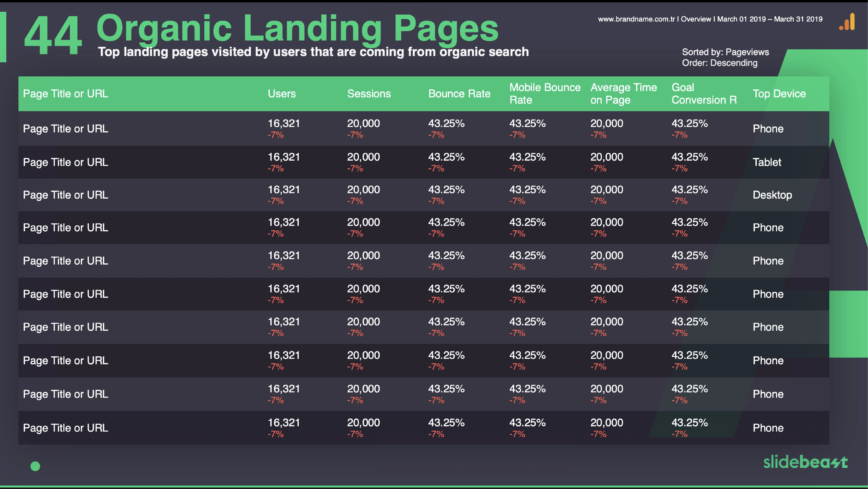Select the Users column header
This screenshot has height=489, width=868.
coord(282,94)
